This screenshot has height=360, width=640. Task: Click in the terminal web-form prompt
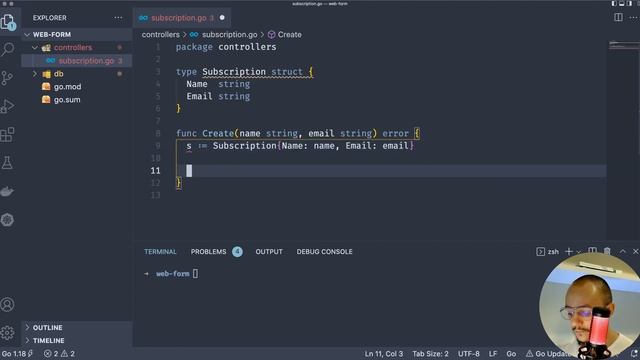(173, 273)
